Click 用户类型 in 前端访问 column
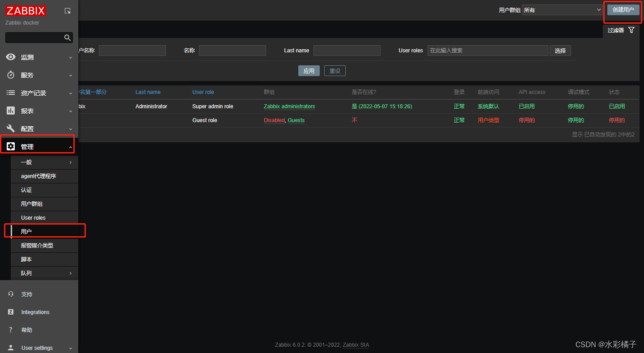Screen dimensions: 644x353 pos(488,120)
